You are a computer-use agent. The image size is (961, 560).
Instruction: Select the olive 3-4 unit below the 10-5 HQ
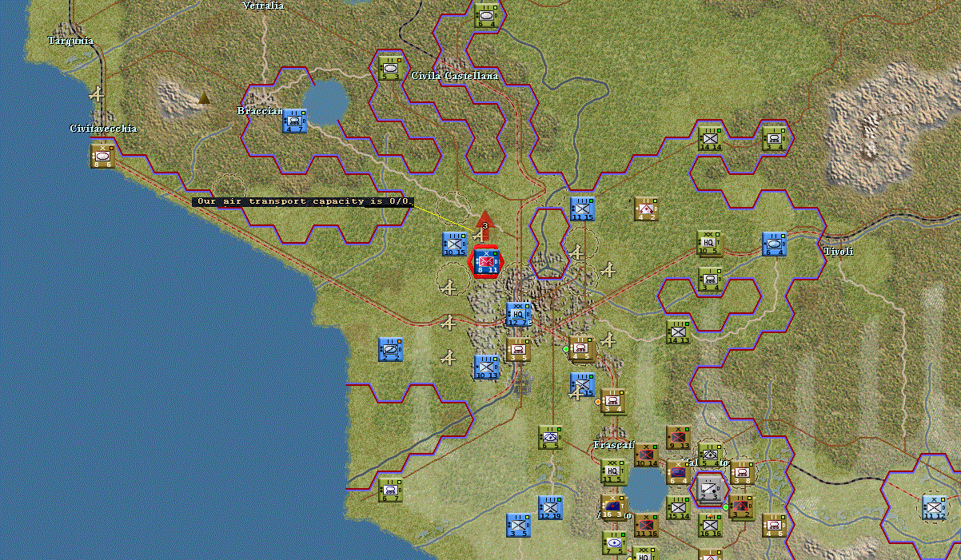click(x=710, y=279)
